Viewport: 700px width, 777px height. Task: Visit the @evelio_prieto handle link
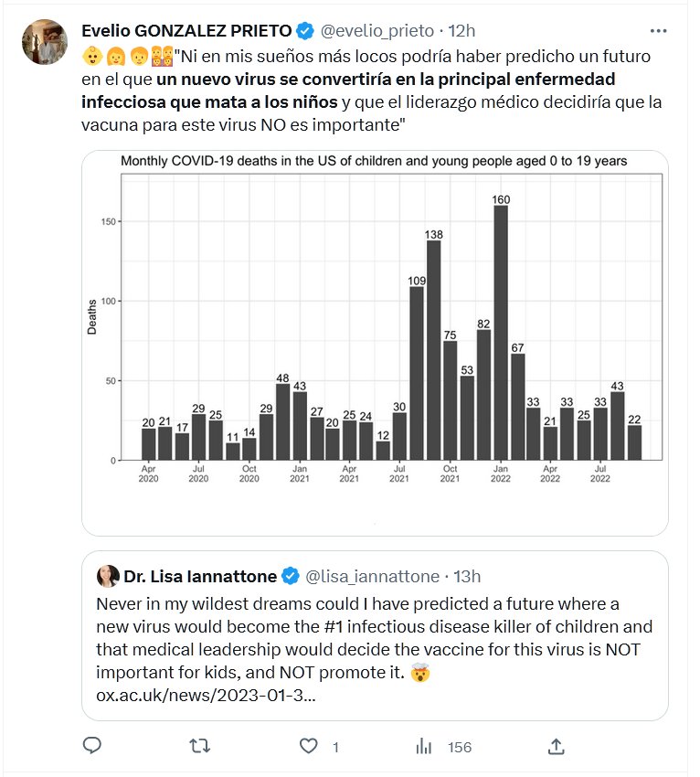pos(377,30)
